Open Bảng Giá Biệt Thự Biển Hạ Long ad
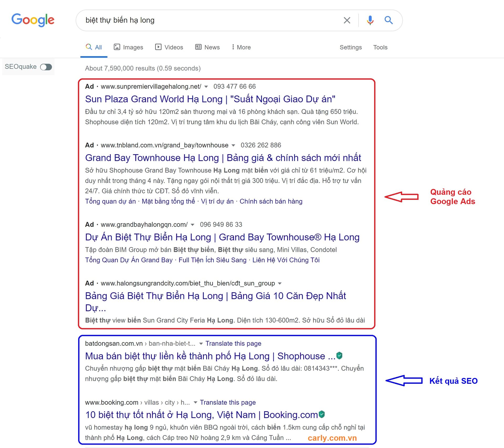Image resolution: width=504 pixels, height=448 pixels. (x=216, y=302)
